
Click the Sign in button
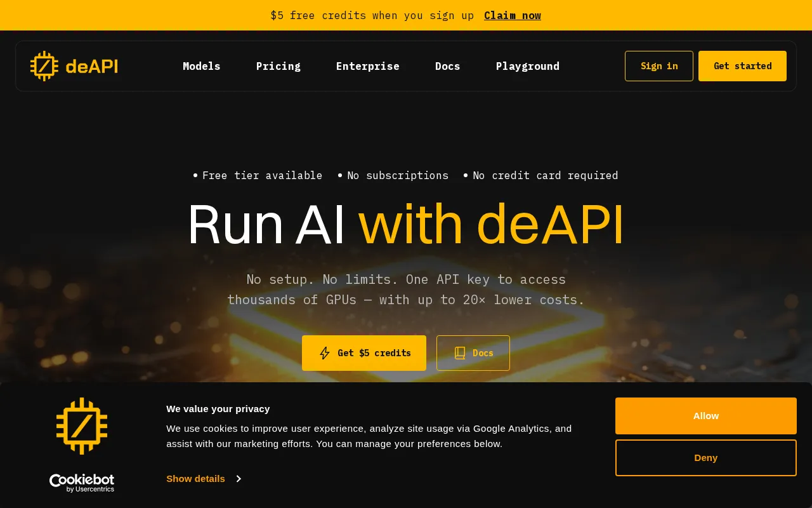659,66
